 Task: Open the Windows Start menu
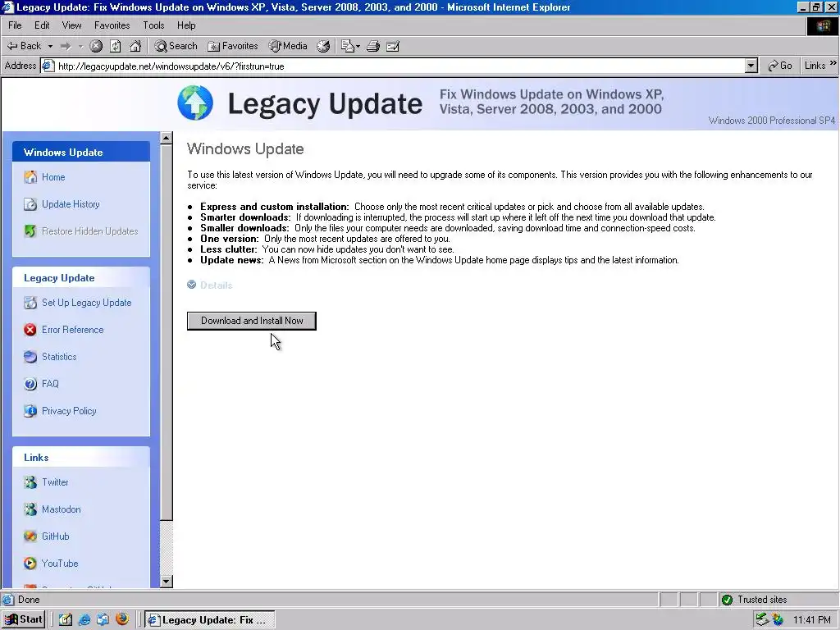click(24, 620)
